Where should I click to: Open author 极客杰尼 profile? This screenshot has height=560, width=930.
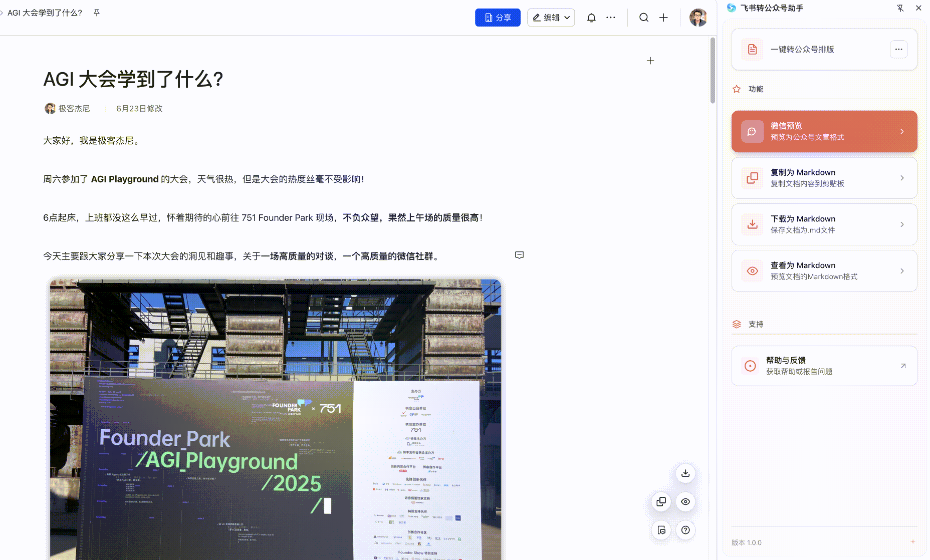tap(74, 108)
